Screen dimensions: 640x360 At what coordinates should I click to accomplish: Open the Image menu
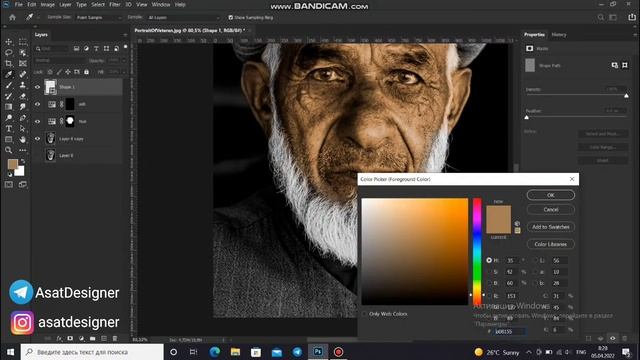(47, 4)
